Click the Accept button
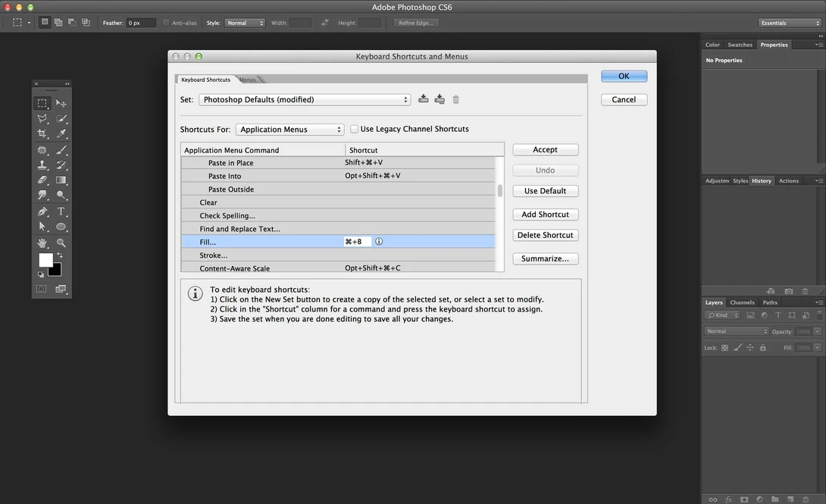The width and height of the screenshot is (826, 504). (545, 149)
